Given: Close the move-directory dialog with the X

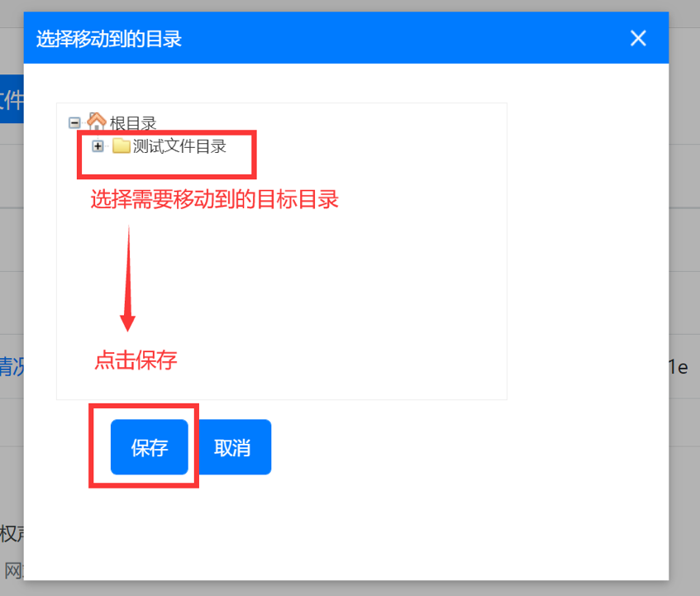Looking at the screenshot, I should tap(638, 38).
